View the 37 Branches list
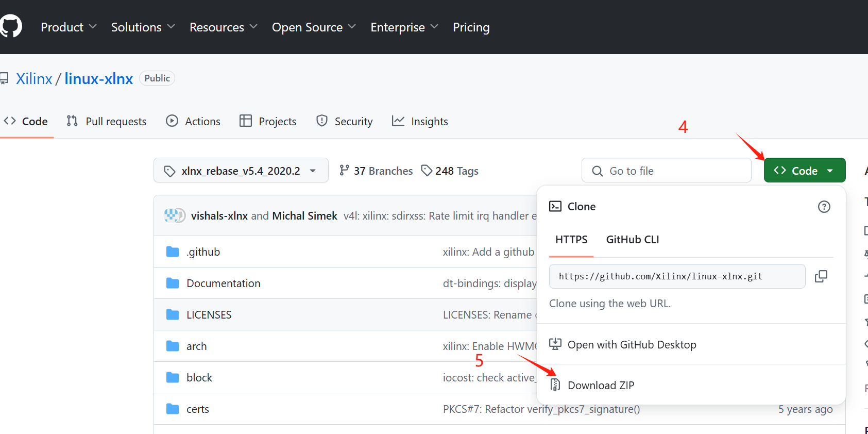868x434 pixels. pos(376,171)
